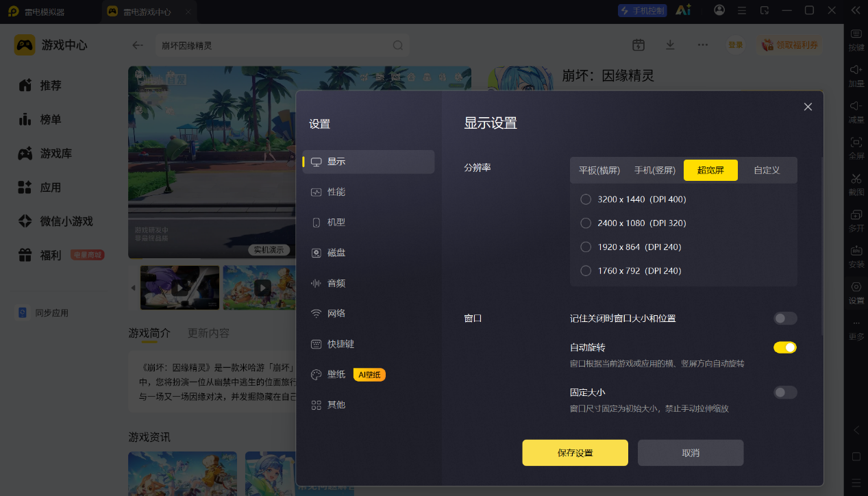Switch to 手机(竖屏) resolution tab
Screen dimensions: 868x496
point(654,170)
